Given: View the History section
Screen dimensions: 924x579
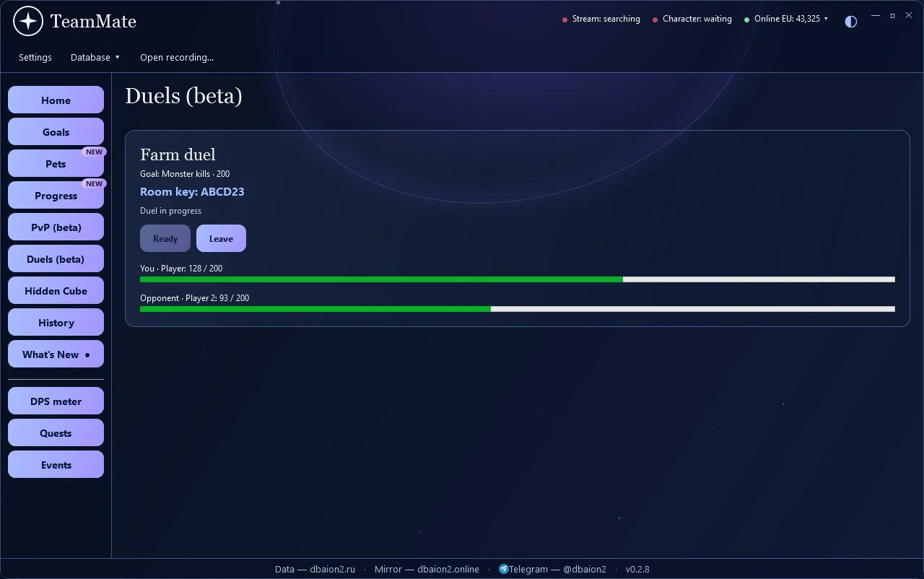Looking at the screenshot, I should 56,323.
